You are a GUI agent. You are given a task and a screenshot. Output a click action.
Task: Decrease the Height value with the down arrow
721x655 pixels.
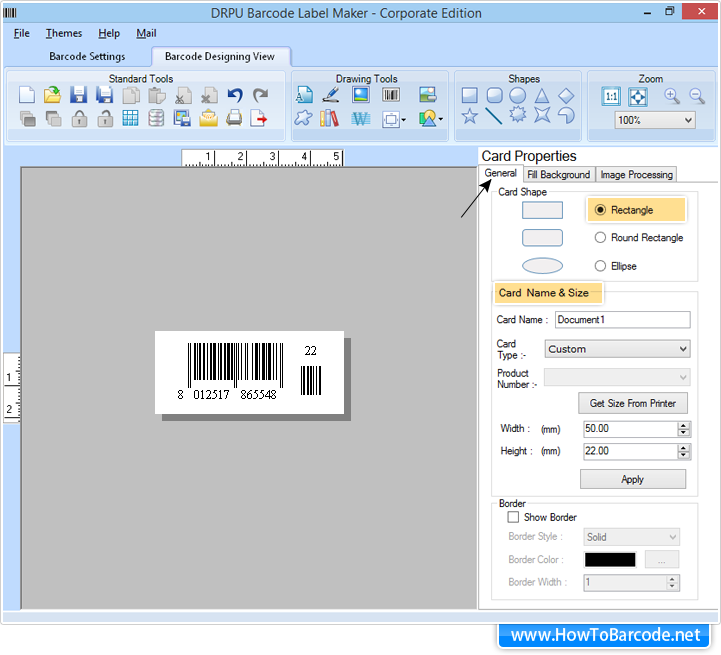click(x=684, y=455)
